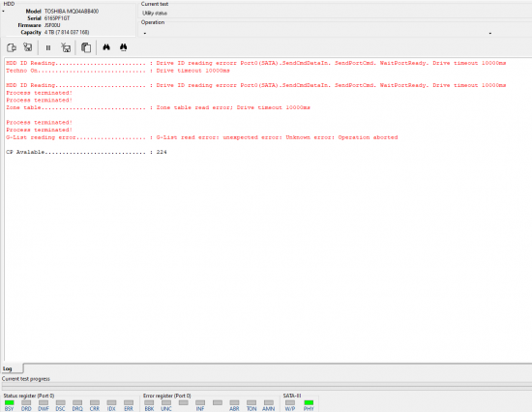
Task: Select model text TOSHIBA MQ04ABB400
Action: (x=72, y=12)
